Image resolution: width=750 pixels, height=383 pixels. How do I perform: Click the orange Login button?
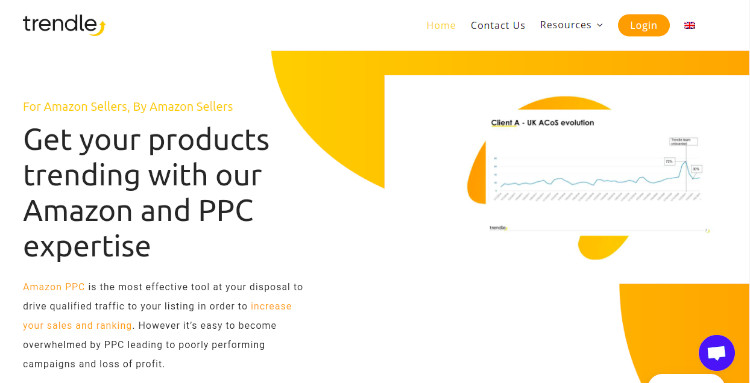643,25
